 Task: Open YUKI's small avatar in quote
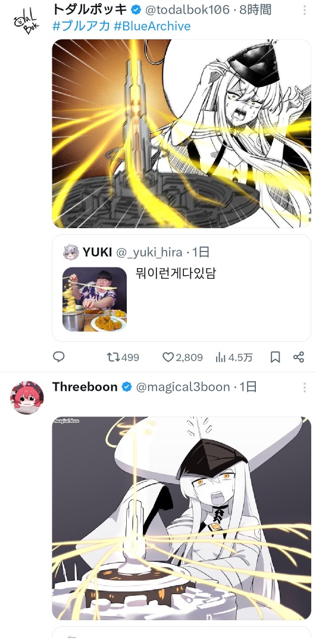click(71, 252)
